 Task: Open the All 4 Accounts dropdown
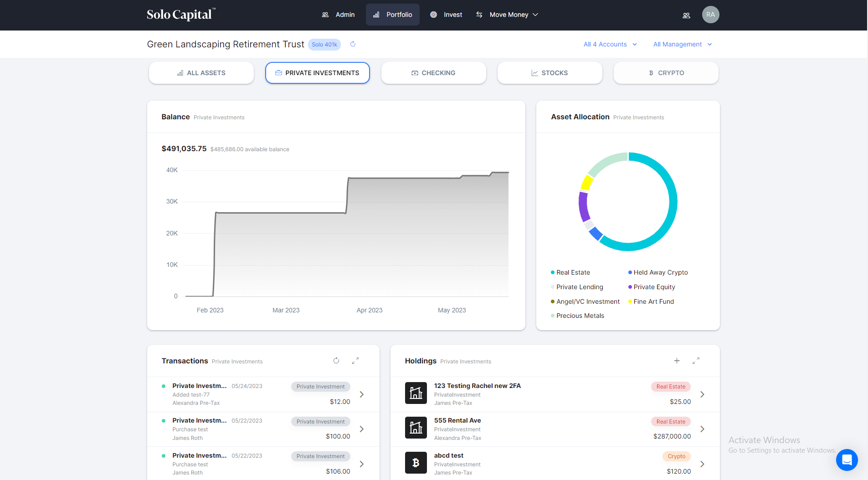(x=610, y=44)
